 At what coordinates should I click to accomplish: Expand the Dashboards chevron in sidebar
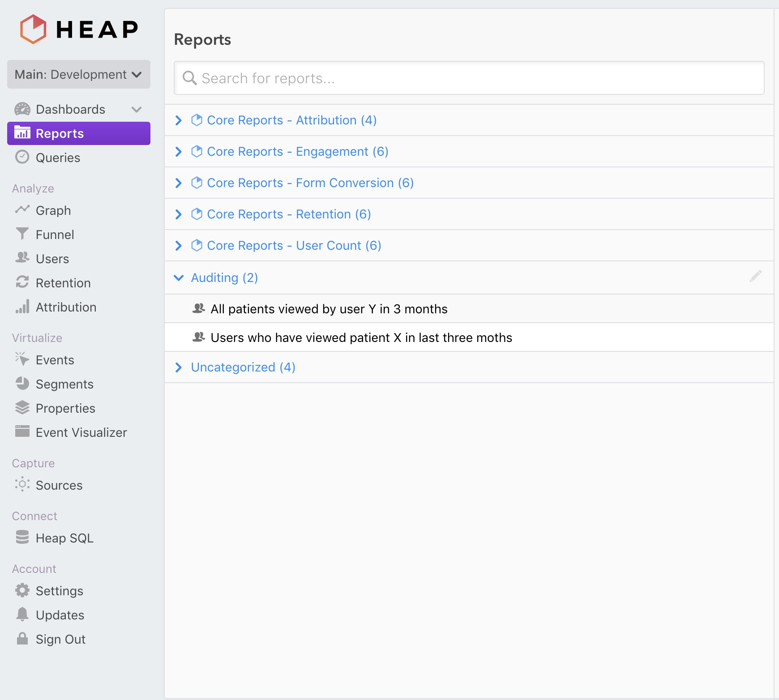[137, 109]
